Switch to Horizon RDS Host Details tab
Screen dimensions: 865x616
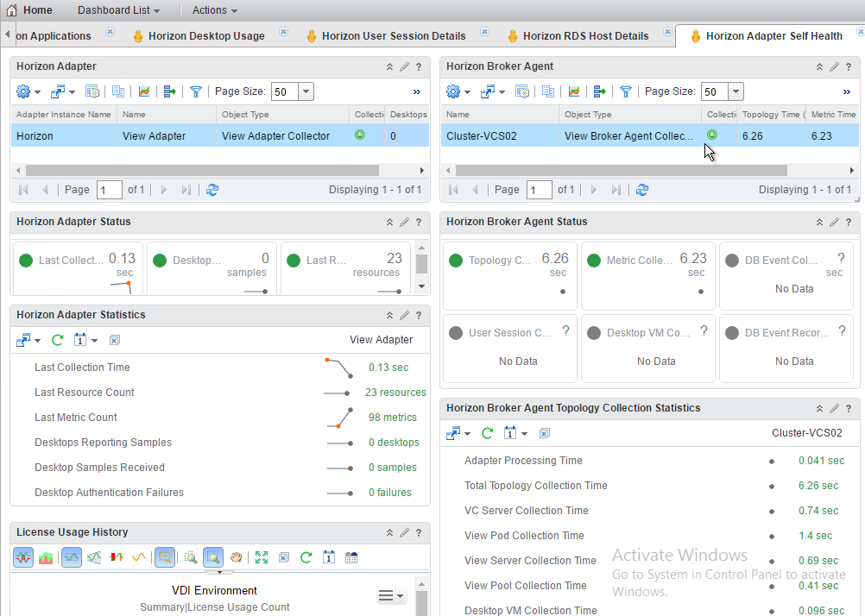coord(578,36)
